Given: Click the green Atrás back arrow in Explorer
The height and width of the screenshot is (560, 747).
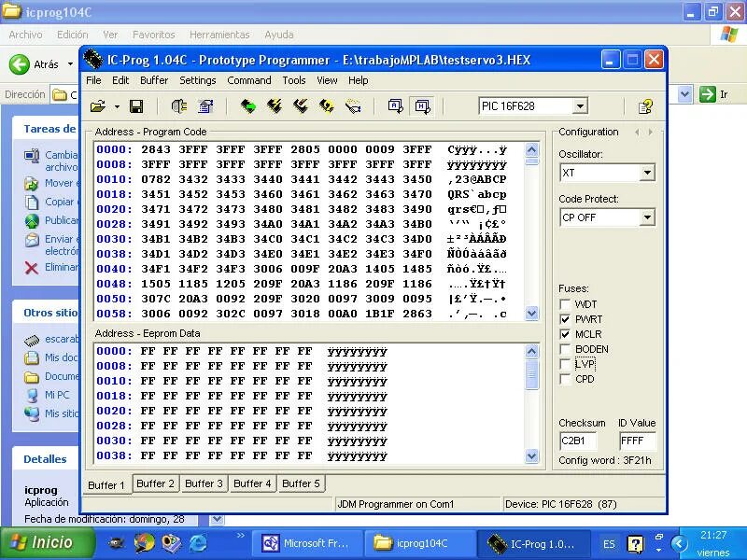Looking at the screenshot, I should 20,63.
